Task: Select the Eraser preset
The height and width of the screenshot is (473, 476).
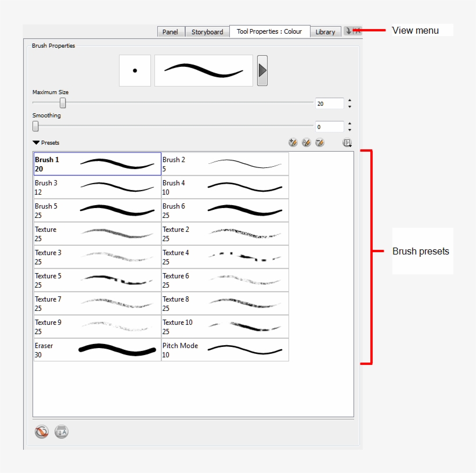Action: pos(96,350)
